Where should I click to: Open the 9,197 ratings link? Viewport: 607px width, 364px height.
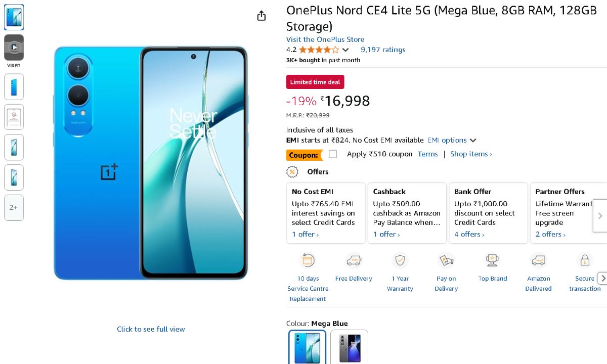383,50
